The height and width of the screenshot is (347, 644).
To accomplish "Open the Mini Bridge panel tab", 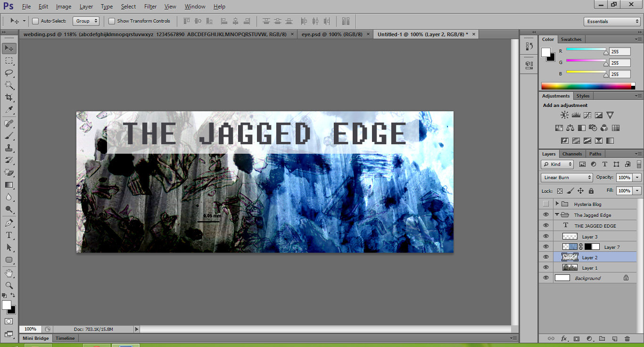I will point(35,339).
